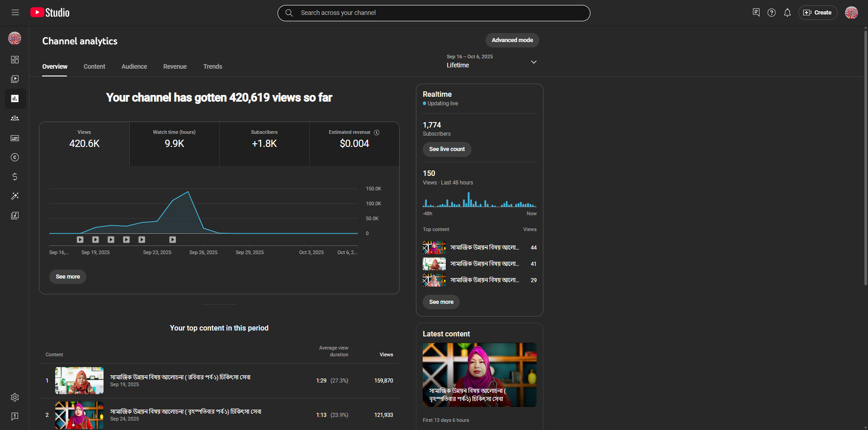Viewport: 868px width, 430px height.
Task: Click the Advanced mode button
Action: (x=512, y=40)
